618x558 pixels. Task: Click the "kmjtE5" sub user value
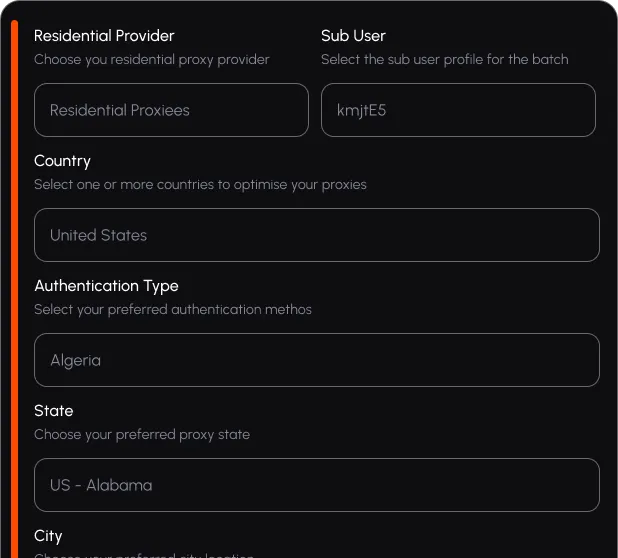pyautogui.click(x=361, y=111)
